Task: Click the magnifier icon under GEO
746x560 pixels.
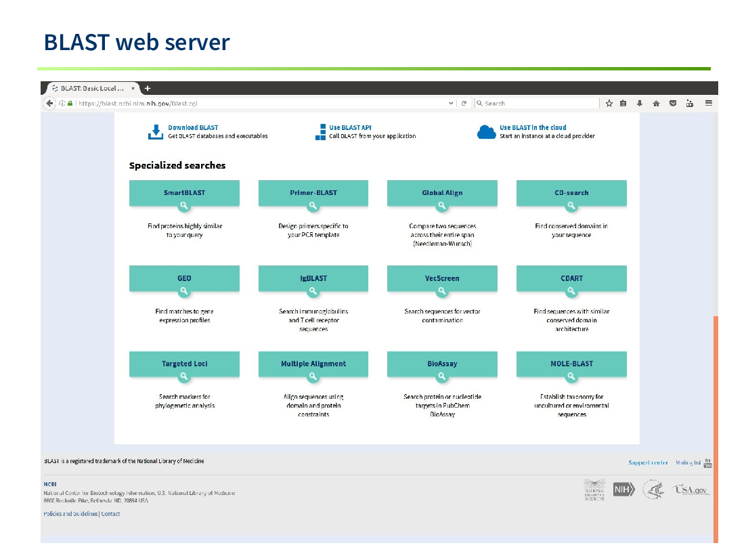Action: coord(183,291)
